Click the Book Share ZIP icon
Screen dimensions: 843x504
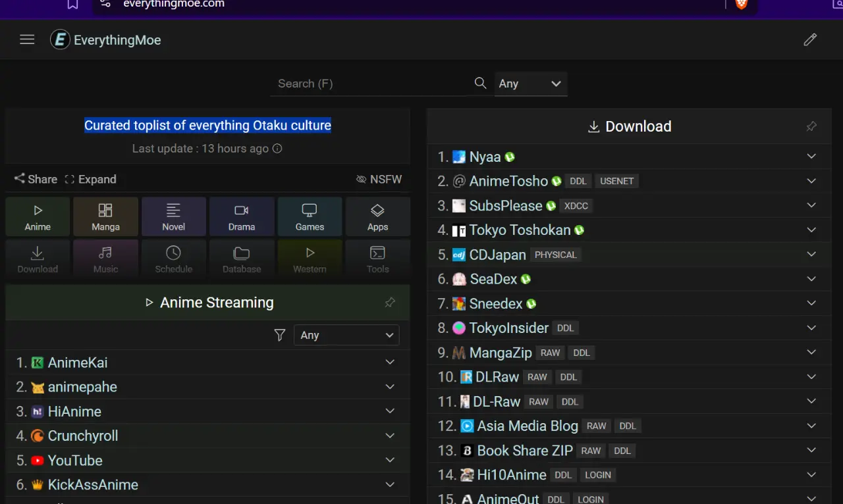pyautogui.click(x=467, y=451)
